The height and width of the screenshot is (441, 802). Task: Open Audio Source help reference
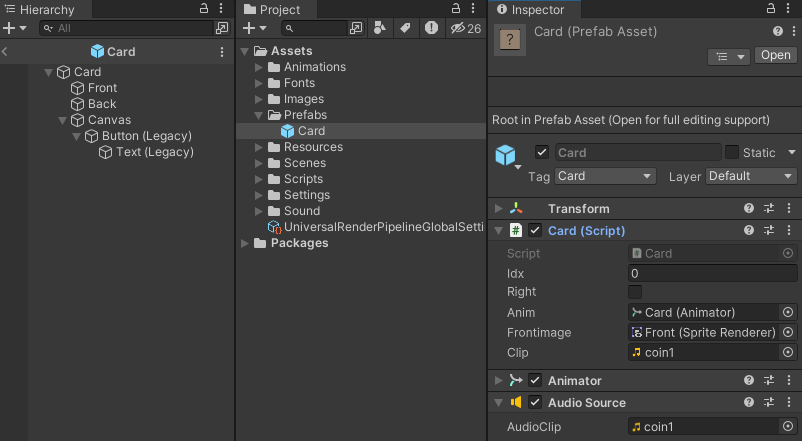click(749, 402)
